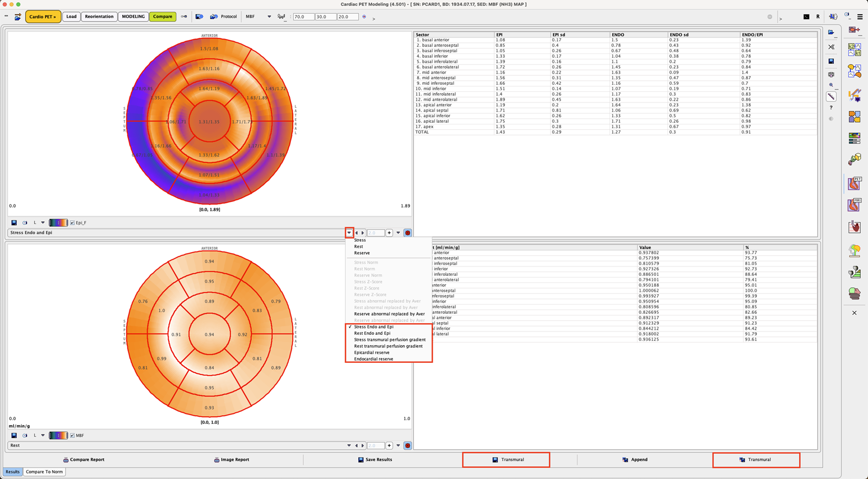Image resolution: width=868 pixels, height=479 pixels.
Task: Click the Compare Report button
Action: pyautogui.click(x=83, y=460)
